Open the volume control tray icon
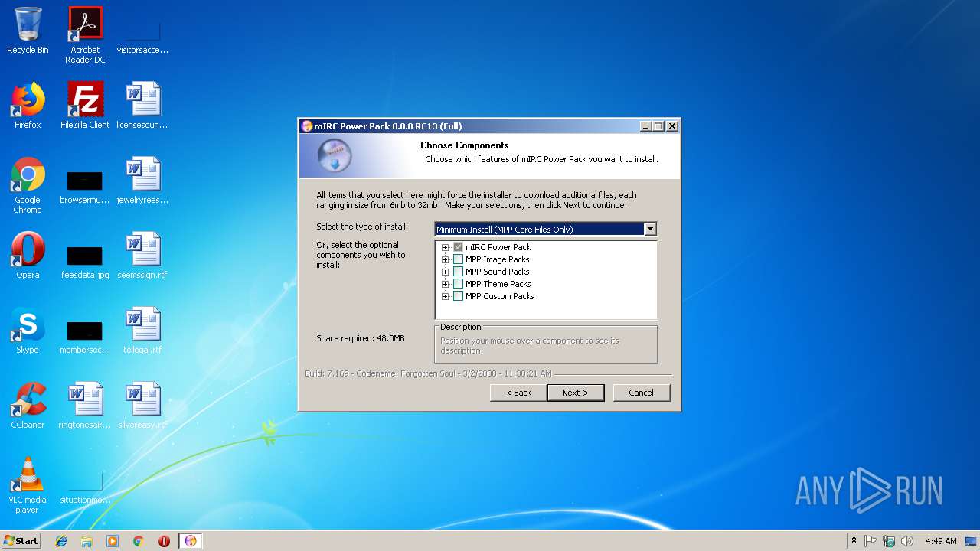 907,541
